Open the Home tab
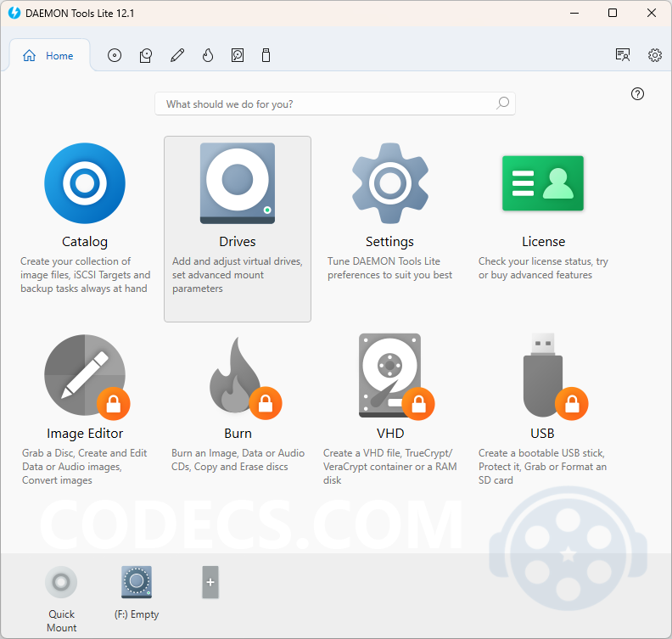672x639 pixels. (x=49, y=56)
